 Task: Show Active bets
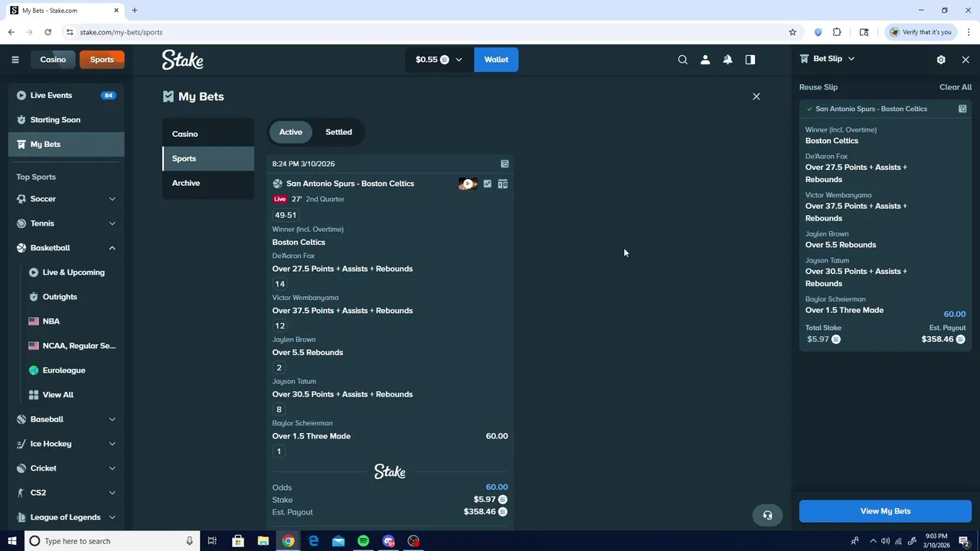(x=291, y=132)
